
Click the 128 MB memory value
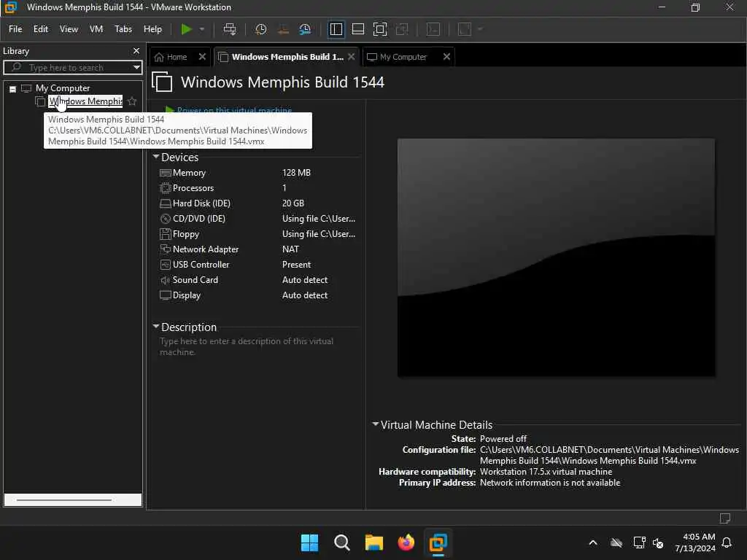[x=296, y=173]
